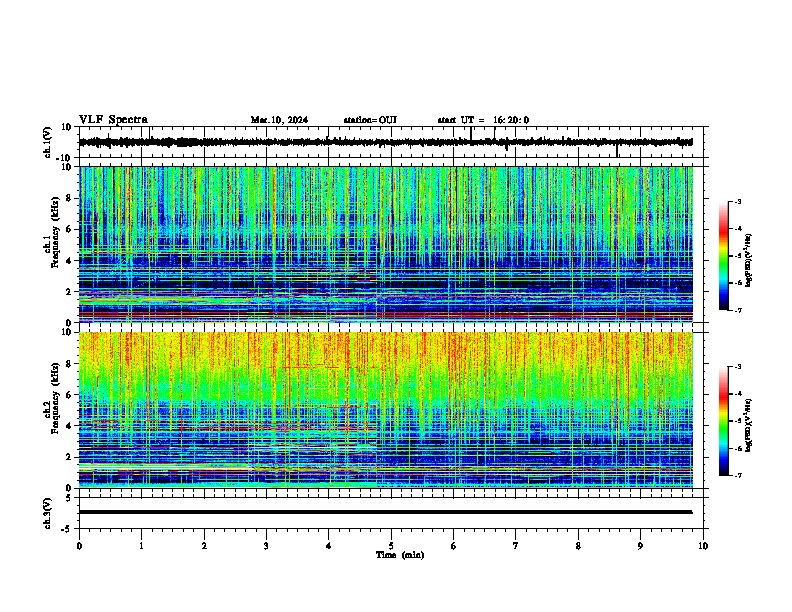Click inside the ch.1 spectrogram plot
This screenshot has height=612, width=792.
(386, 244)
